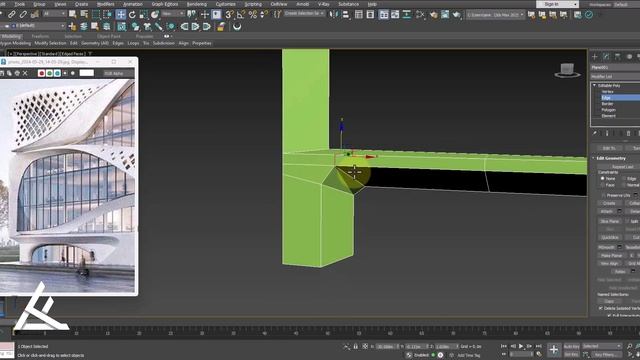Click the QuickSlice button
Image resolution: width=640 pixels, height=360 pixels.
tap(609, 237)
